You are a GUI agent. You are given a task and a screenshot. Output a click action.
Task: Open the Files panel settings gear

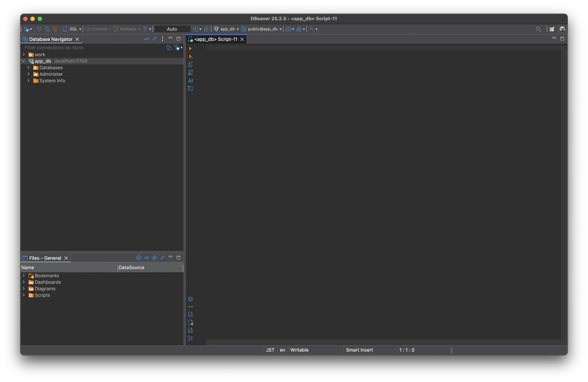[138, 258]
